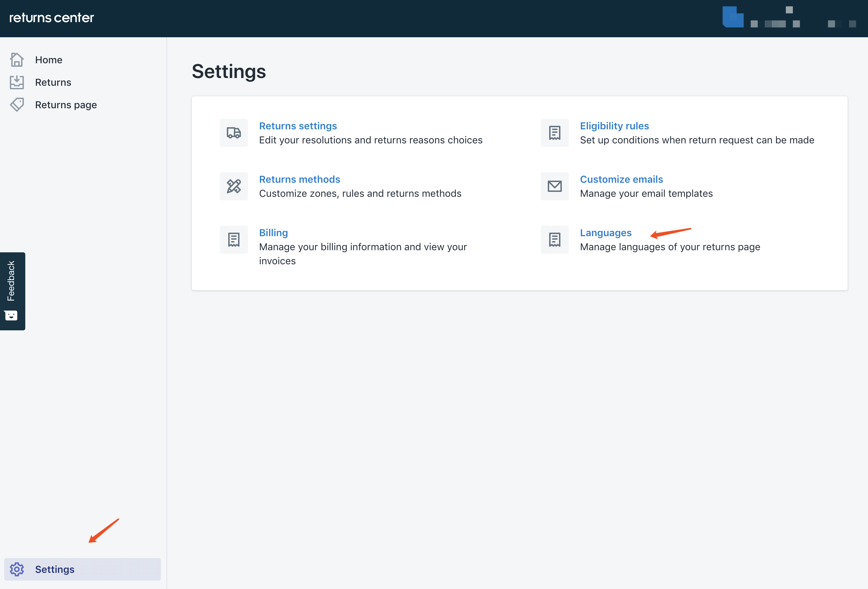Select Returns page in sidebar menu
The image size is (868, 589).
pos(66,105)
